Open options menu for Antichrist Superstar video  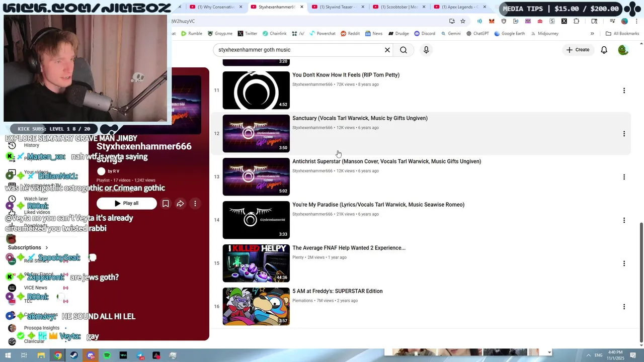[624, 177]
